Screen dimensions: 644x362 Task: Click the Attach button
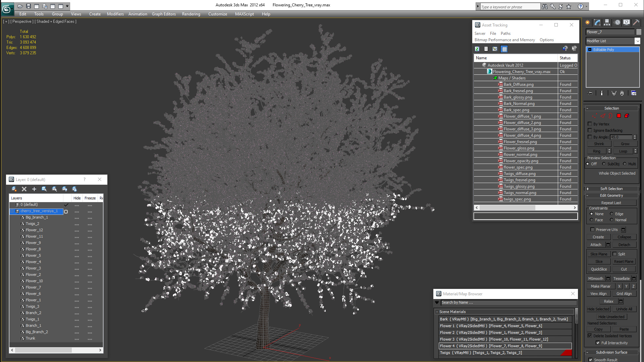596,245
